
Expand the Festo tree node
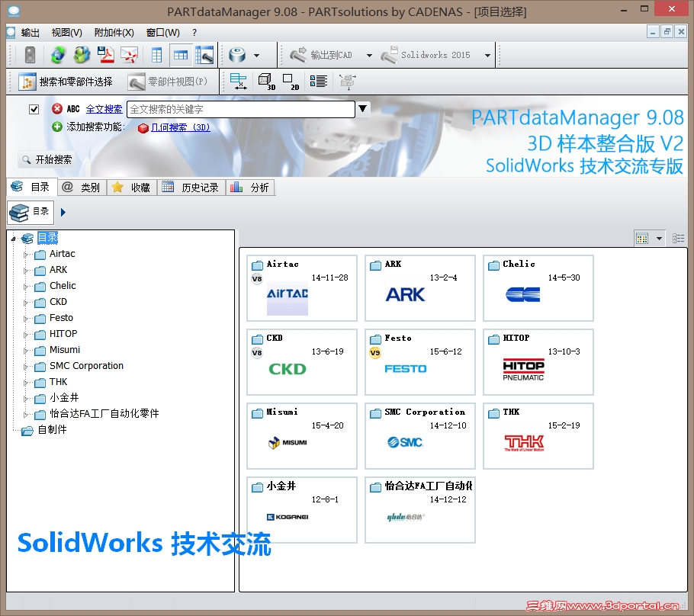pyautogui.click(x=26, y=319)
